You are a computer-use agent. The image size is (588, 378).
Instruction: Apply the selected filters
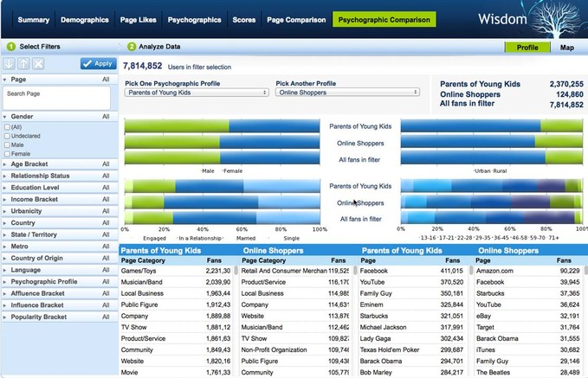click(x=98, y=64)
